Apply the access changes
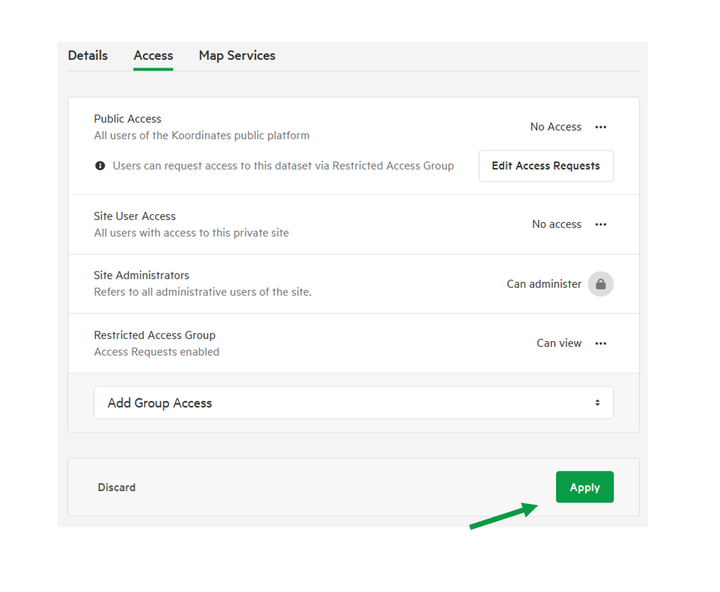 [x=585, y=487]
